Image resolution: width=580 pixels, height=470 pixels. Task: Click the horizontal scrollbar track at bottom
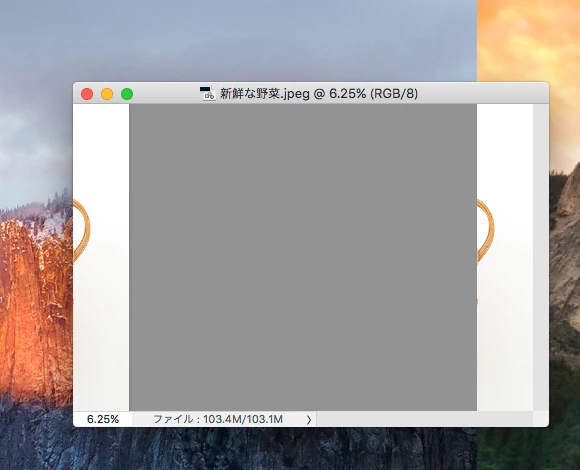pyautogui.click(x=425, y=419)
